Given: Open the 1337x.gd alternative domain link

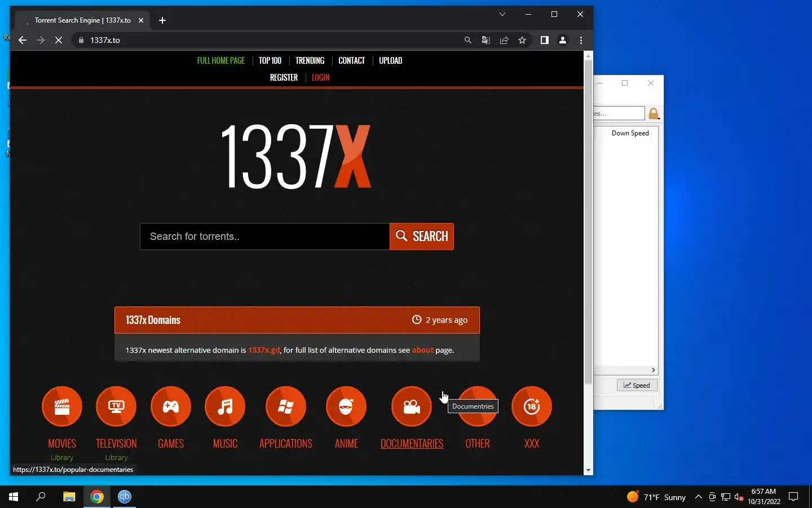Looking at the screenshot, I should (264, 350).
